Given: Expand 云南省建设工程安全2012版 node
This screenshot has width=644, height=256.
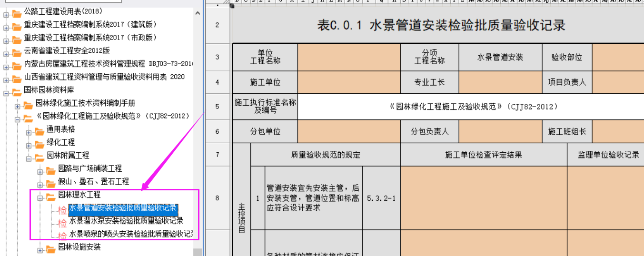Looking at the screenshot, I should pyautogui.click(x=6, y=54).
